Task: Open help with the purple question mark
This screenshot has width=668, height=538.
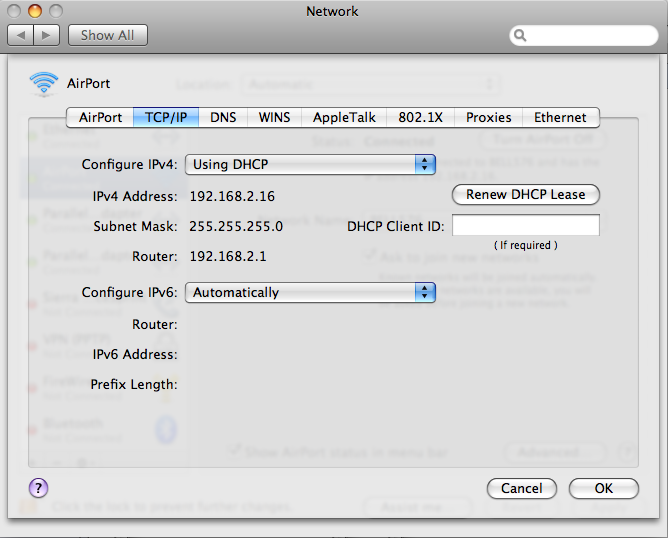Action: click(38, 488)
